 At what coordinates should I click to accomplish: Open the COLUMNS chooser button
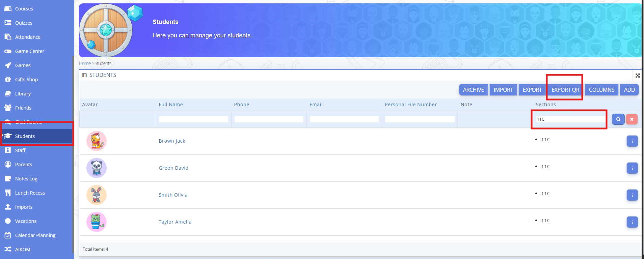pos(601,90)
